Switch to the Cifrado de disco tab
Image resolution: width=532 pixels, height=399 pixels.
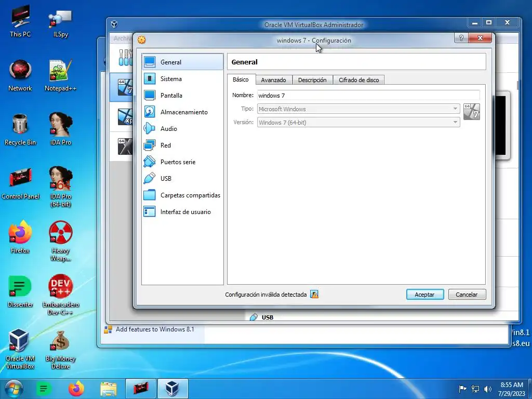tap(358, 80)
